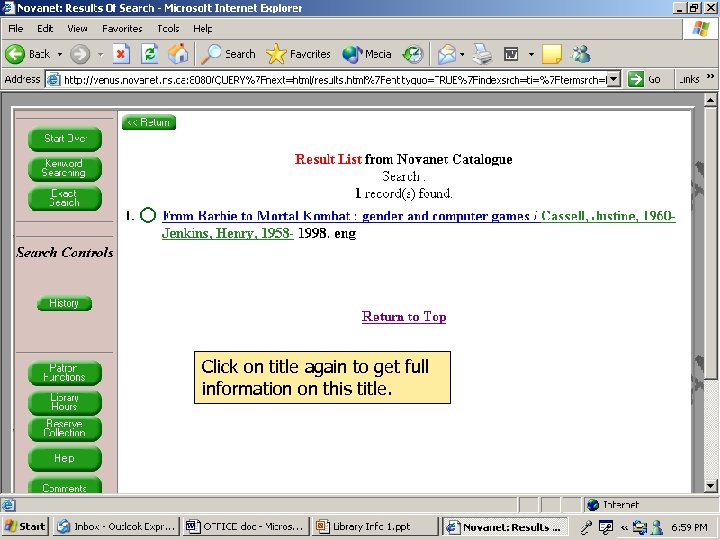Click the Comments sidebar button
The image size is (720, 540).
[65, 487]
